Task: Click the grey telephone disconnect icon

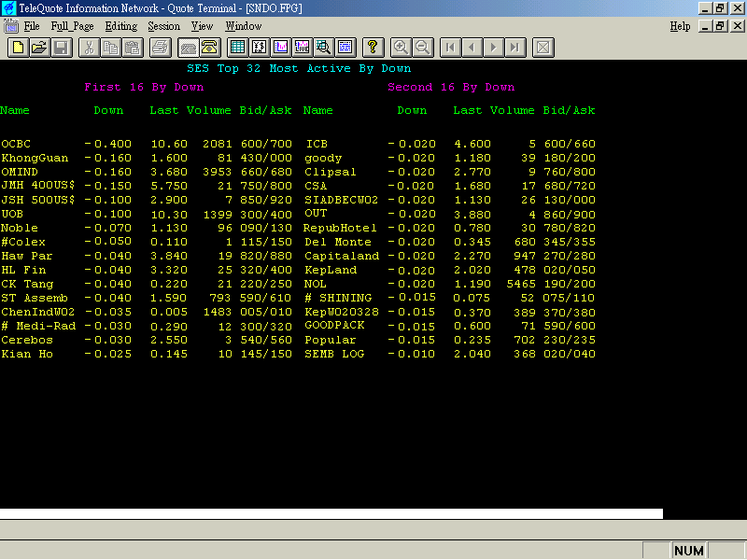Action: coord(188,48)
